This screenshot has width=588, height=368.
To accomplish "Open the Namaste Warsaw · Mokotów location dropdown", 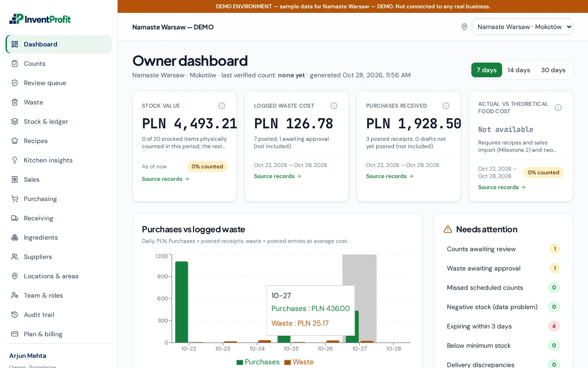I will pos(522,27).
